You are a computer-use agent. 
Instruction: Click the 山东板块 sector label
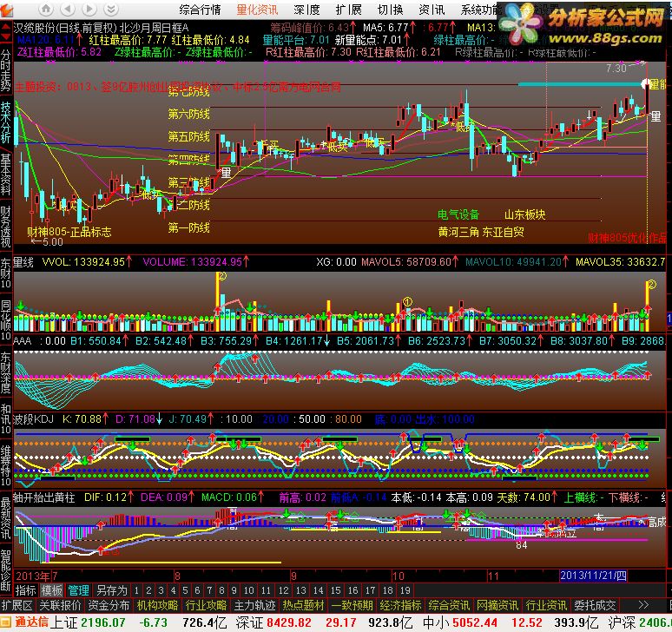pos(524,214)
